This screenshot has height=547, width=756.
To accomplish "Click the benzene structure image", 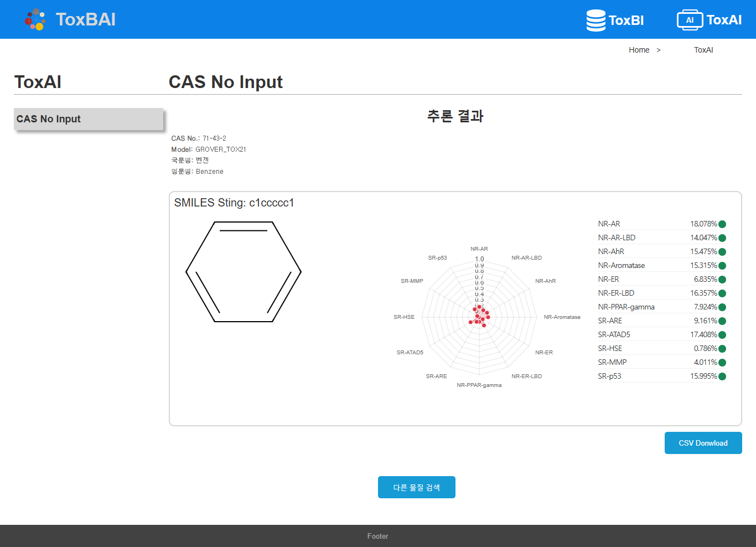I will (x=244, y=271).
